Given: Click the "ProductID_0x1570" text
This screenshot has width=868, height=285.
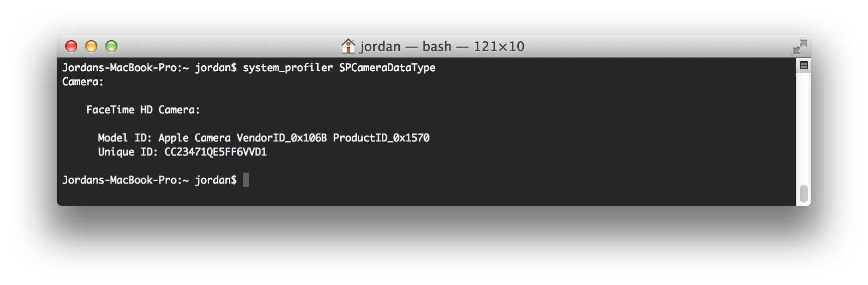Looking at the screenshot, I should click(x=381, y=138).
